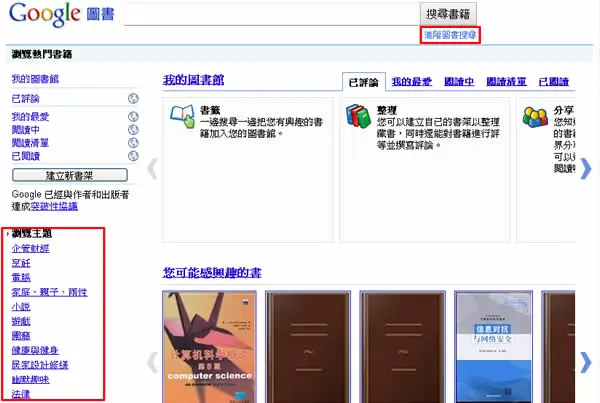Open the computer science book cover thumbnail

(209, 347)
